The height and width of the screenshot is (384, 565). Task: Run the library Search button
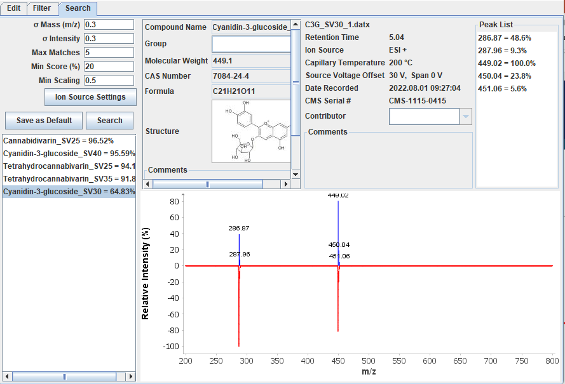(110, 120)
